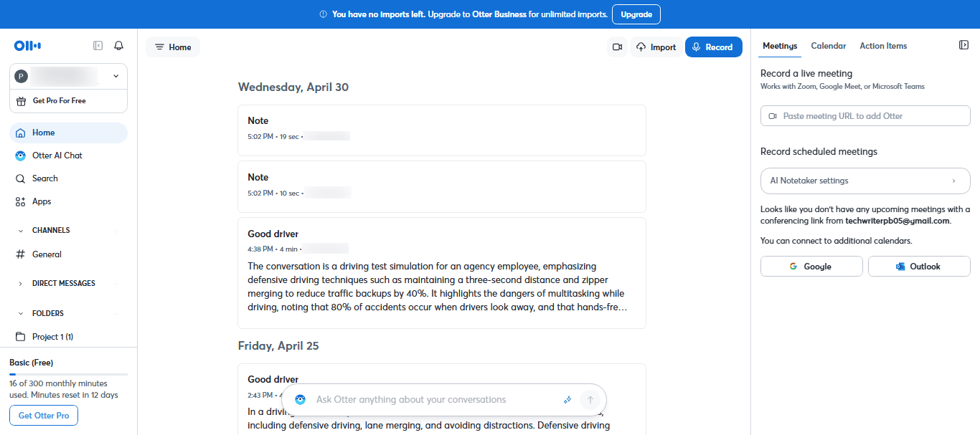Collapse the Channels section
Viewport: 980px width, 435px height.
click(x=21, y=231)
